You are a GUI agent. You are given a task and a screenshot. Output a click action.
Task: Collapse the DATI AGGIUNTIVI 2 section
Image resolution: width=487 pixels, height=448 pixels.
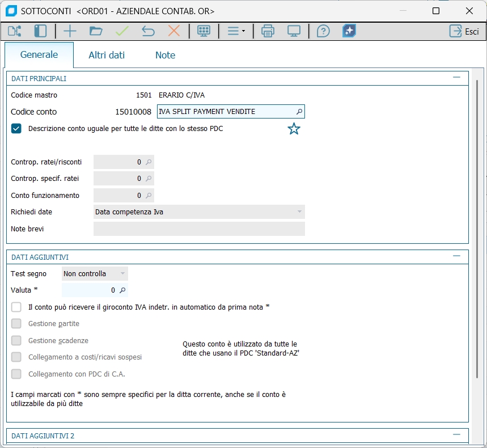click(x=456, y=434)
